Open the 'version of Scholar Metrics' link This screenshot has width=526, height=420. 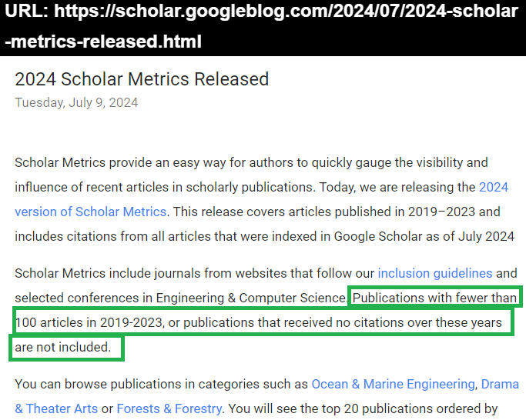91,212
